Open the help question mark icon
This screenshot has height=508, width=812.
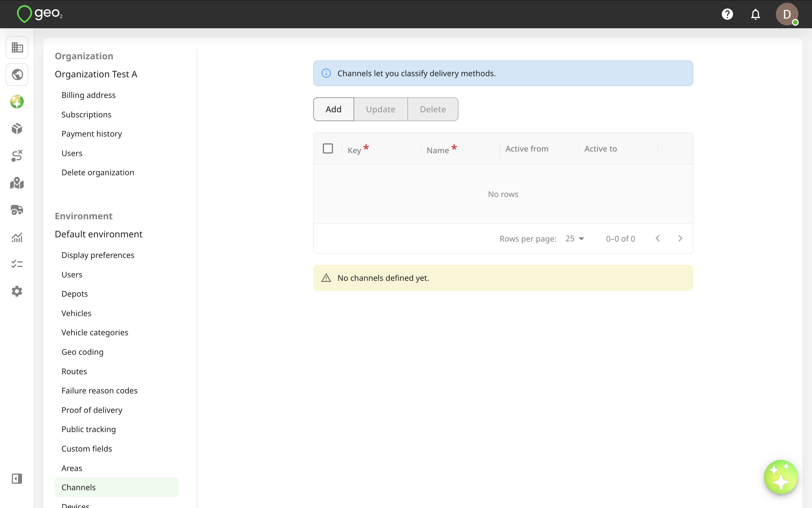(727, 14)
